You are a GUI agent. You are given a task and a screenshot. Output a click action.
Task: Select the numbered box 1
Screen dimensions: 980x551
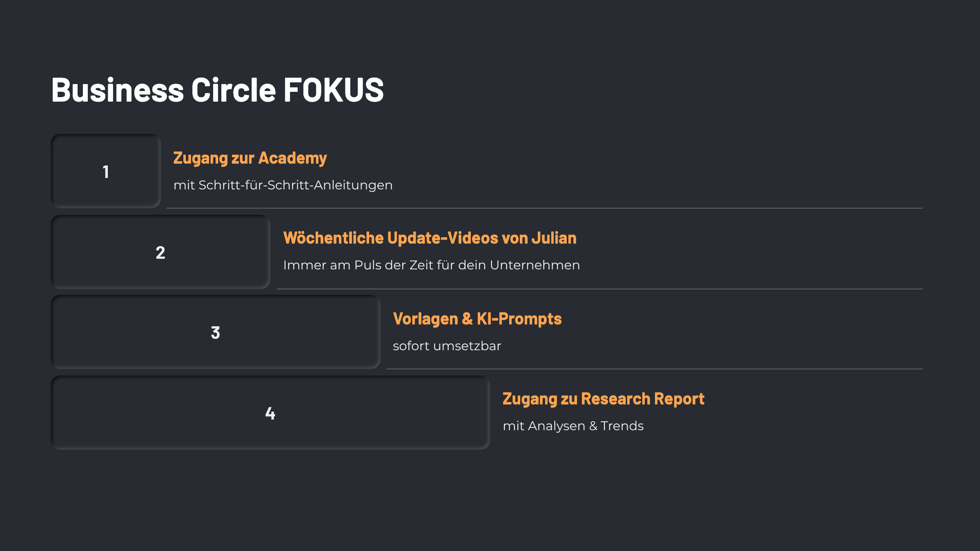tap(106, 171)
